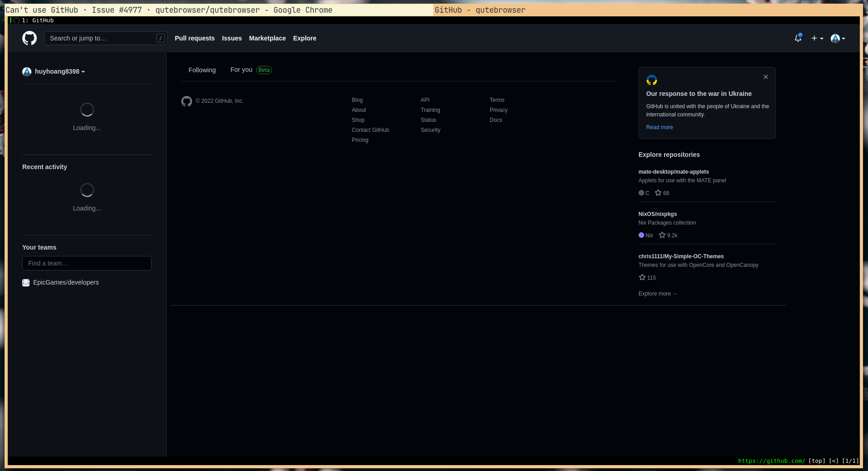Open the Training footer link
Image resolution: width=868 pixels, height=471 pixels.
(x=430, y=110)
